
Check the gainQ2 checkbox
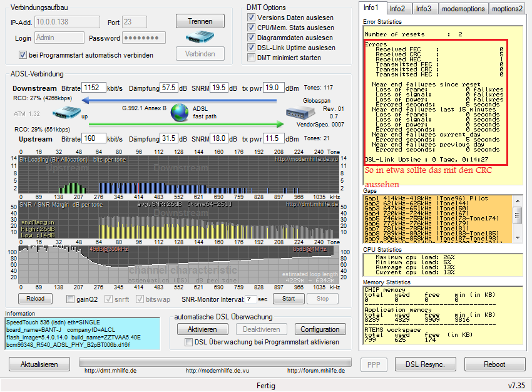[71, 299]
